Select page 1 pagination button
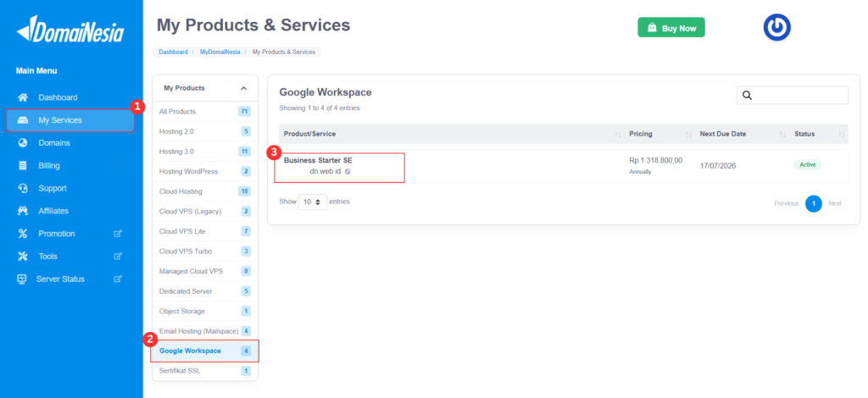 coord(813,203)
